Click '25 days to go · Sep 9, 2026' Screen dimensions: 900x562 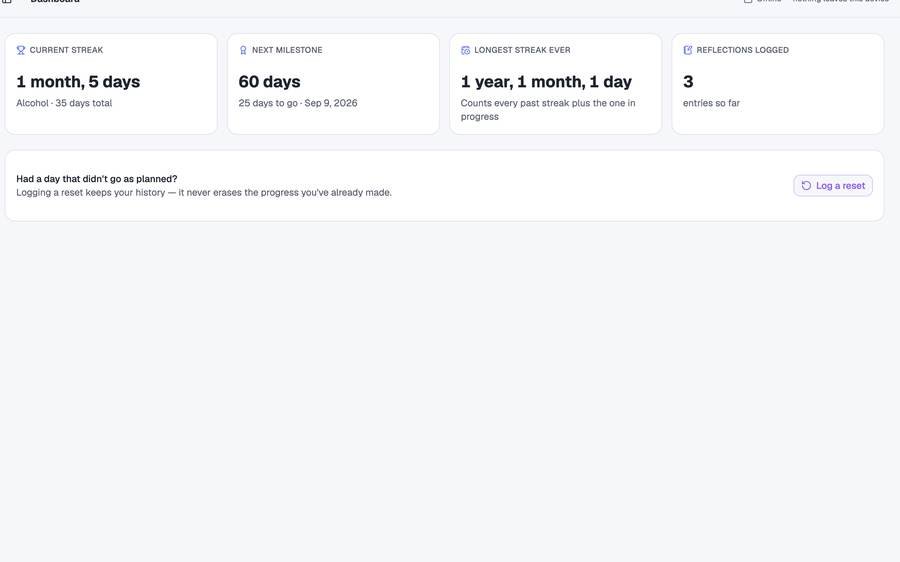coord(298,103)
